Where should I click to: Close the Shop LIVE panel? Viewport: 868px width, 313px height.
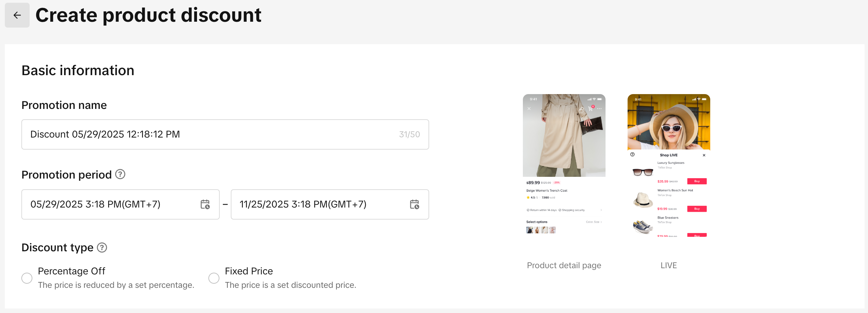coord(704,155)
